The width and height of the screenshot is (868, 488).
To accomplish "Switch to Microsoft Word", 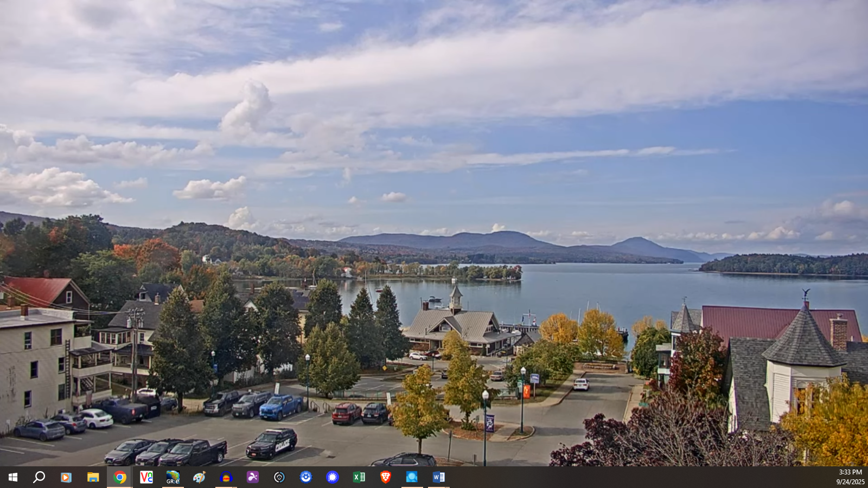I will tap(438, 477).
